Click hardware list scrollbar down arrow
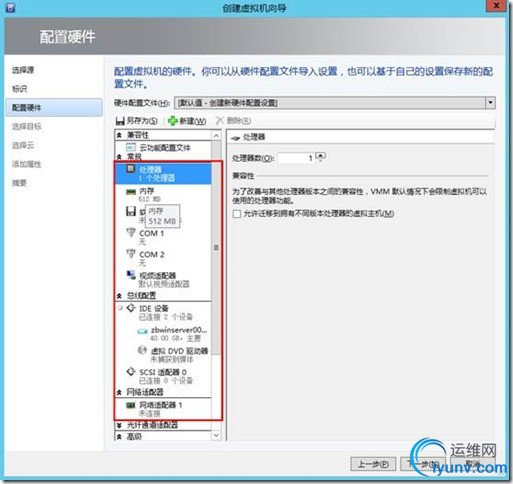Viewport: 513px width, 484px height. point(216,435)
